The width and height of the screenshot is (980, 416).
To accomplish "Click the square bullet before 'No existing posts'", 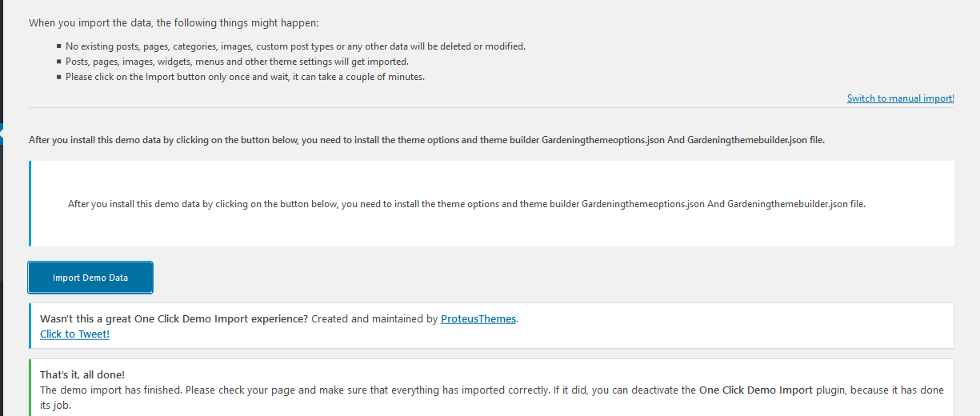I will [59, 46].
